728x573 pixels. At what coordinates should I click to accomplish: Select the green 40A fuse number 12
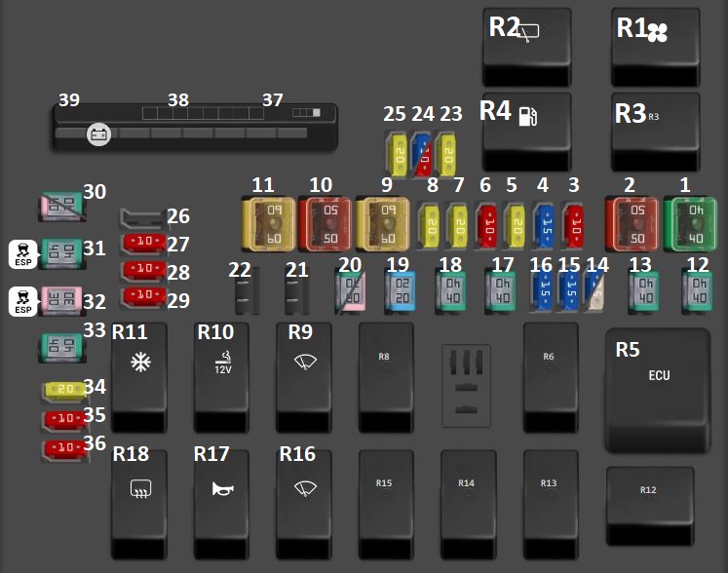pos(698,290)
